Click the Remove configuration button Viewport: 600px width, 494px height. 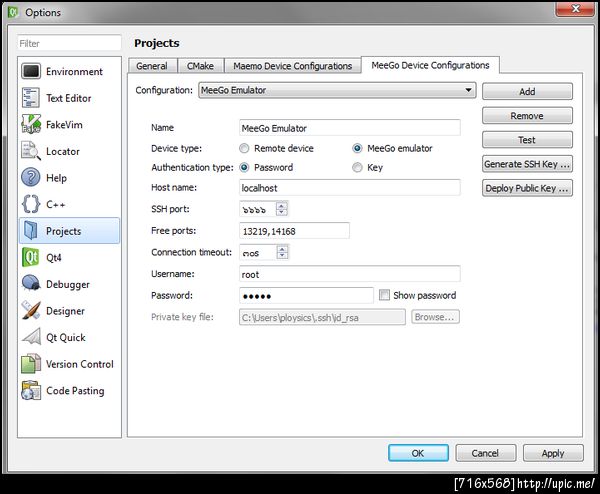[527, 116]
